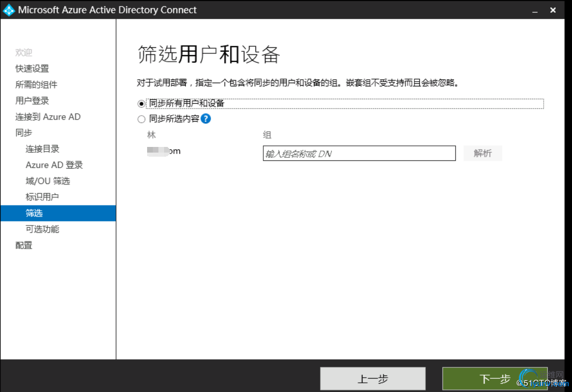Click the Azure AD Connect logo in title bar
The image size is (572, 392).
pyautogui.click(x=9, y=10)
